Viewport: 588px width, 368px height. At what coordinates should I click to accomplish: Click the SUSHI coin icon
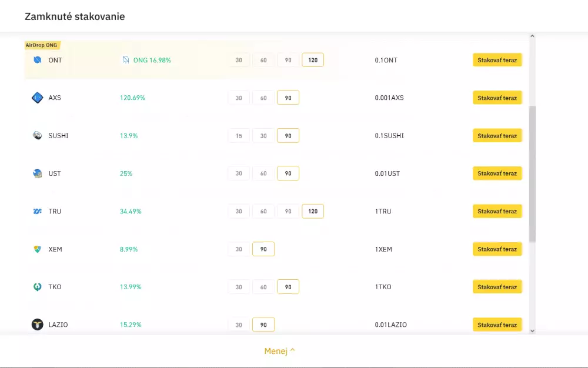(x=37, y=135)
